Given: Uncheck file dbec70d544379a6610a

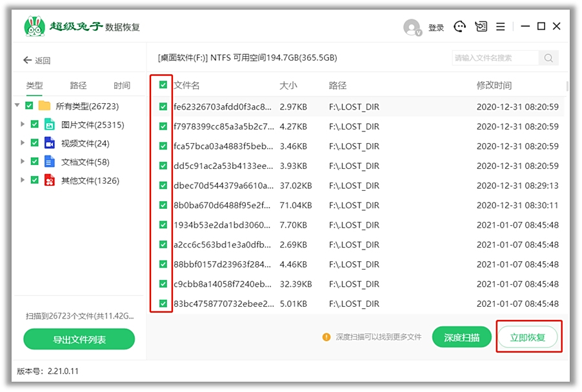Looking at the screenshot, I should [x=163, y=186].
